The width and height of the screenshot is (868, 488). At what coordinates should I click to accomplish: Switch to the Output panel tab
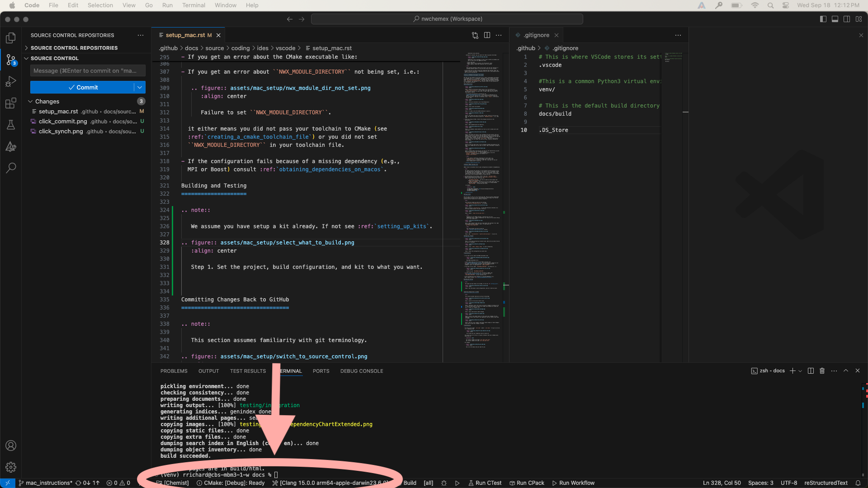point(208,371)
